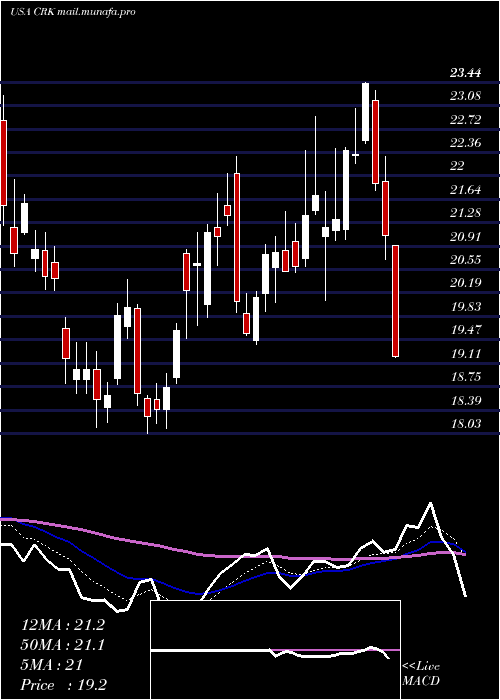Image resolution: width=500 pixels, height=700 pixels.
Task: Click the '<<Live MACD' label
Action: click(x=421, y=674)
